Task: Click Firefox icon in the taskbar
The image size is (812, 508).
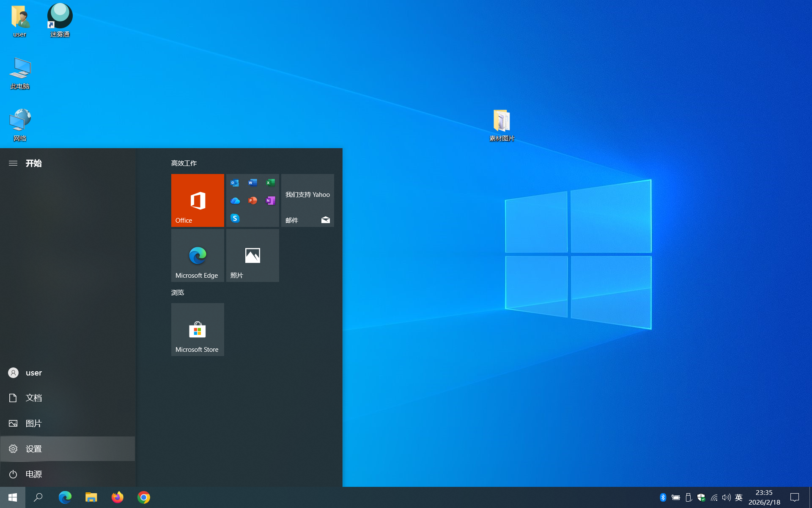Action: 118,497
